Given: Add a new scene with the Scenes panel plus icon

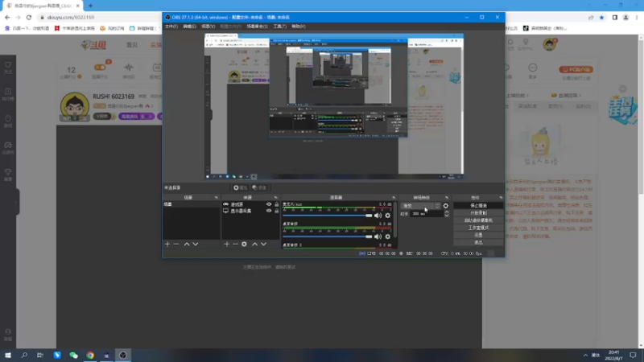Looking at the screenshot, I should [x=167, y=245].
